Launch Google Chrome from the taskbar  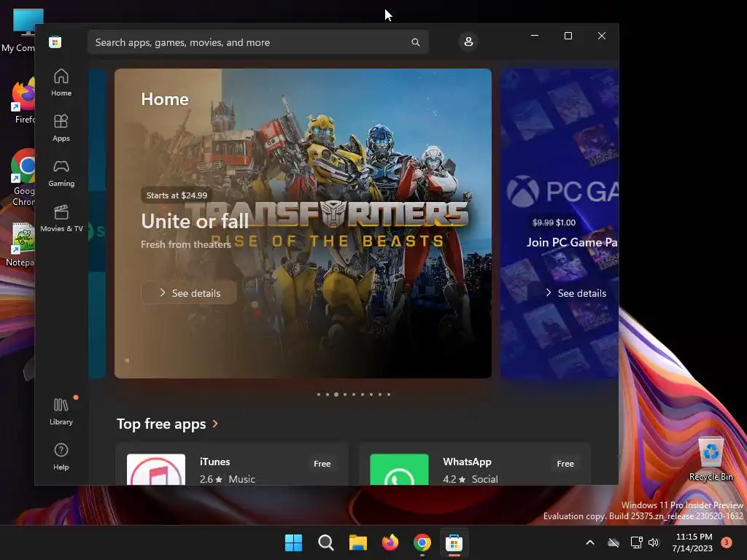pyautogui.click(x=422, y=542)
